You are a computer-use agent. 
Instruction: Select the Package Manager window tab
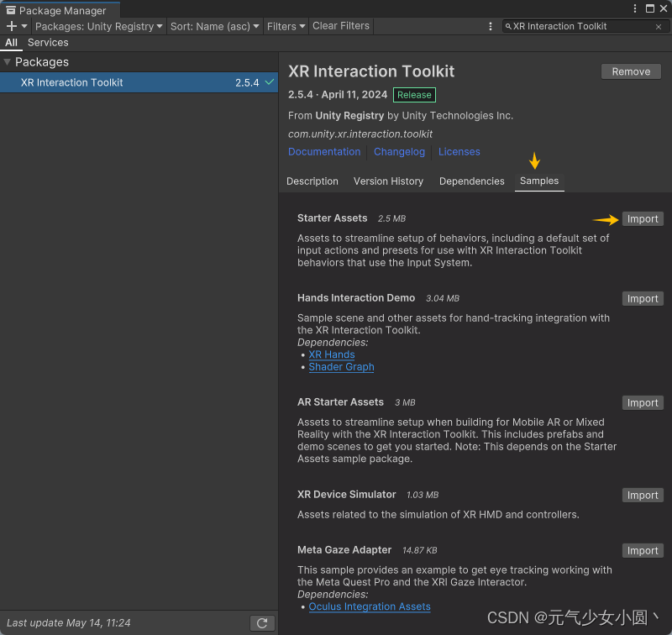point(60,10)
